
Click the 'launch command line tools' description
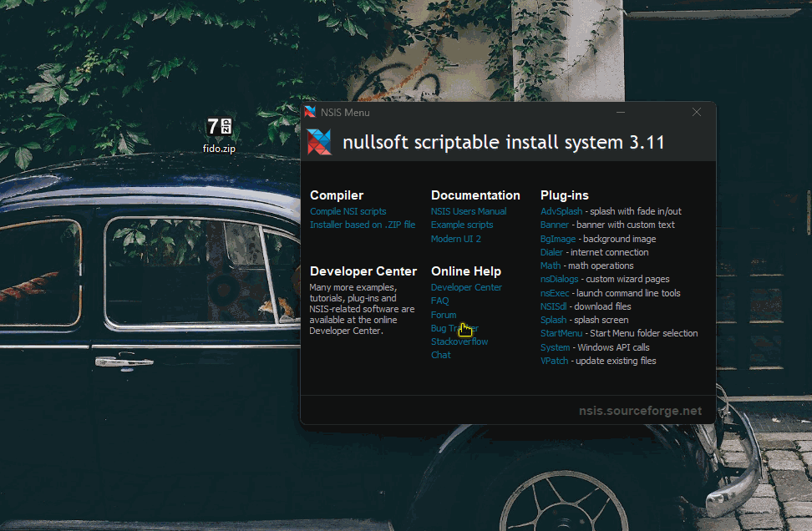click(x=629, y=293)
